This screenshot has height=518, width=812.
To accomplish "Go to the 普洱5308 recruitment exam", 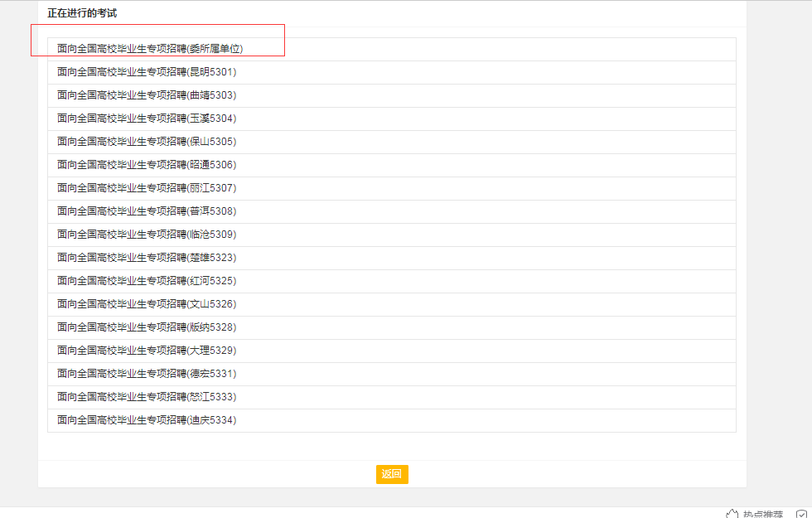I will click(147, 211).
